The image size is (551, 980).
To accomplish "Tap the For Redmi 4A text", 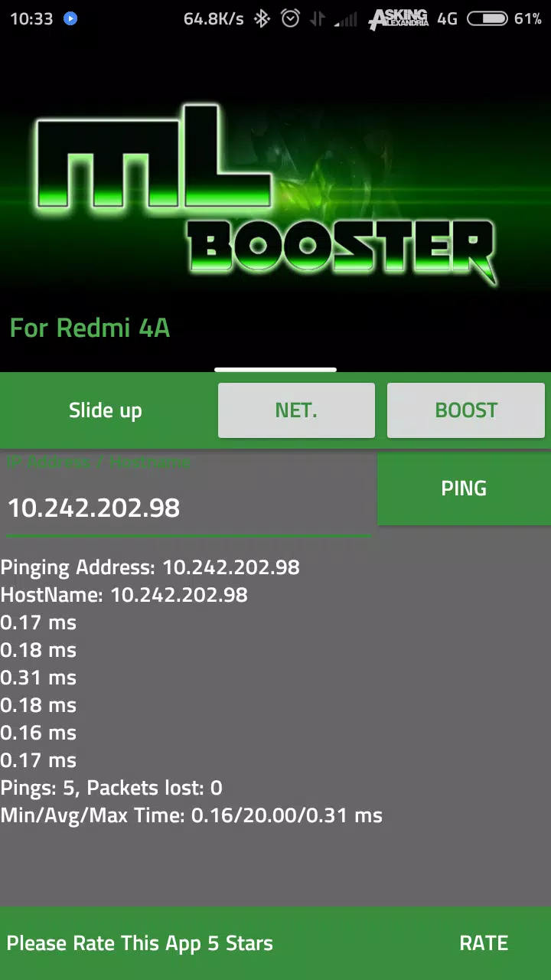I will (x=90, y=328).
